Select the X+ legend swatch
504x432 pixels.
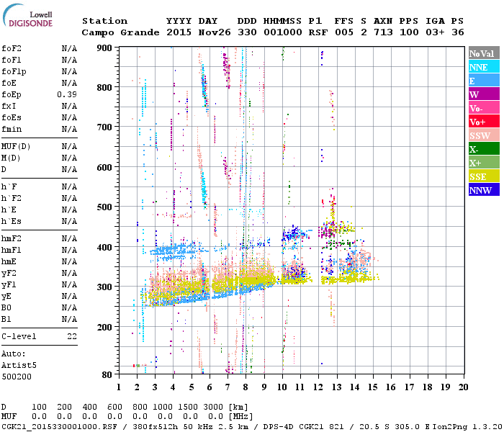pos(484,163)
